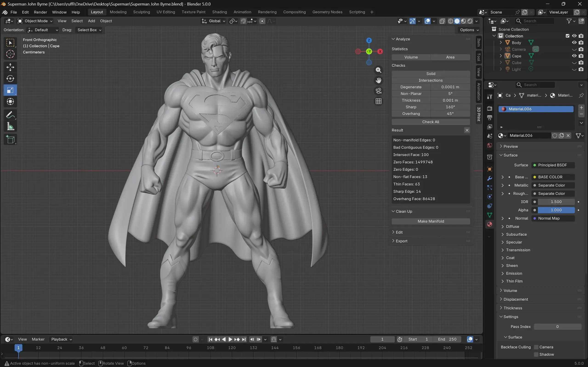Open the 3D Print sidebar tab
This screenshot has width=588, height=367.
click(x=479, y=114)
